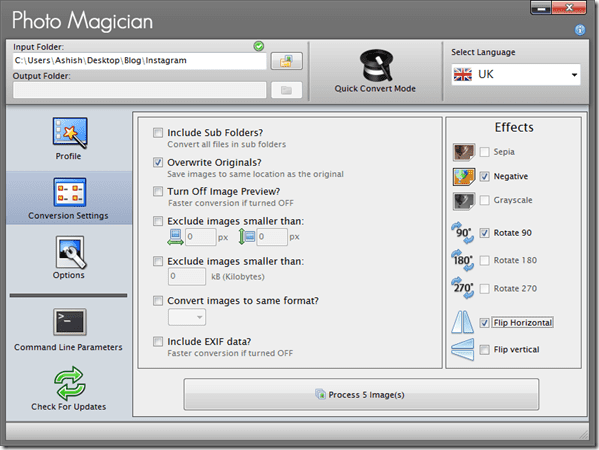Click the Grayscale effect thumbnail icon
Image resolution: width=599 pixels, height=450 pixels.
coord(463,201)
